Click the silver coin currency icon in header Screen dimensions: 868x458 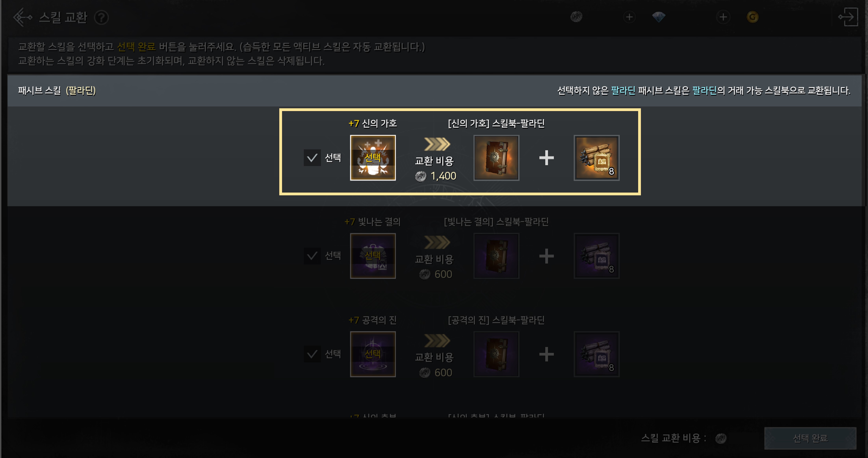point(577,17)
